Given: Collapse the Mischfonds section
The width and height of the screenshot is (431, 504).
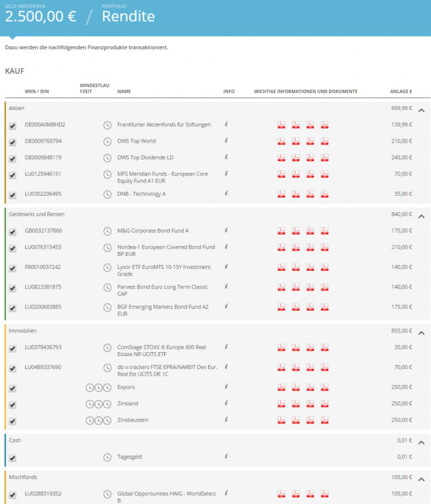Looking at the screenshot, I should (421, 479).
